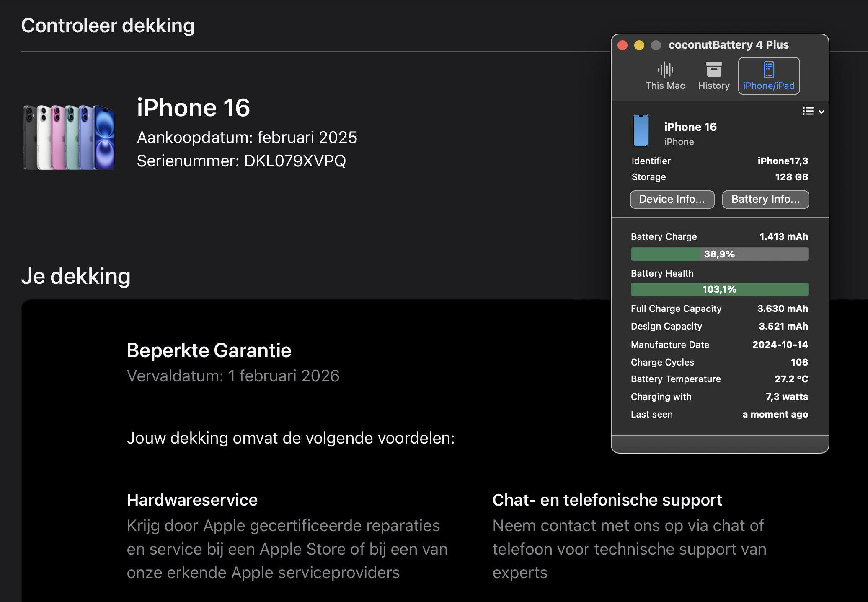This screenshot has width=868, height=602.
Task: Click the iPhone 16 device name in coconutBattery
Action: click(x=690, y=127)
